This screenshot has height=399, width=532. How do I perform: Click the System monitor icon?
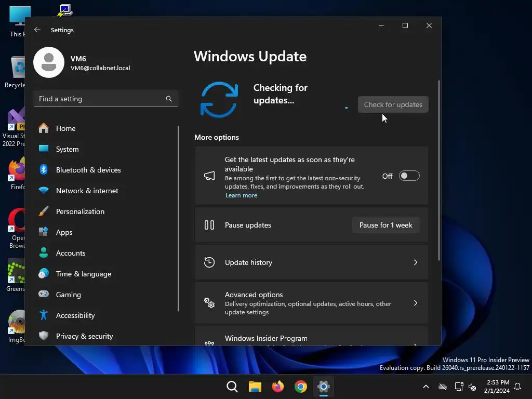pyautogui.click(x=44, y=149)
